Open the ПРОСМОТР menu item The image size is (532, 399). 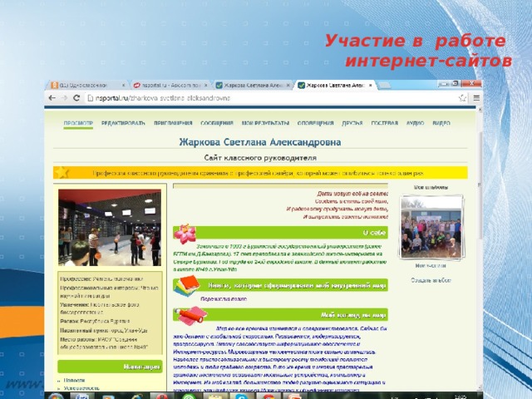click(78, 123)
